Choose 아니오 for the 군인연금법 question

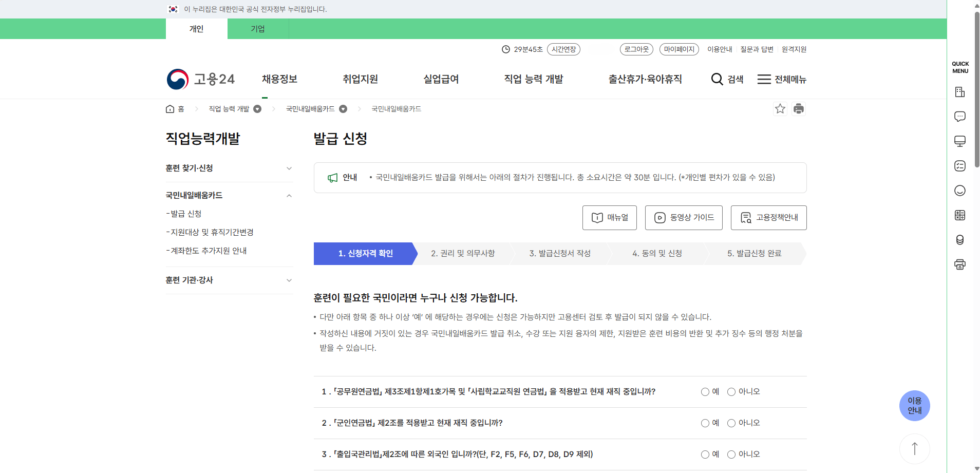(x=732, y=423)
